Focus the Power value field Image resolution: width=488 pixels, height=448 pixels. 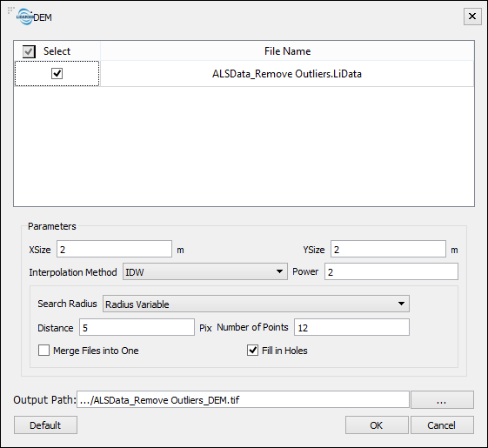pos(391,271)
